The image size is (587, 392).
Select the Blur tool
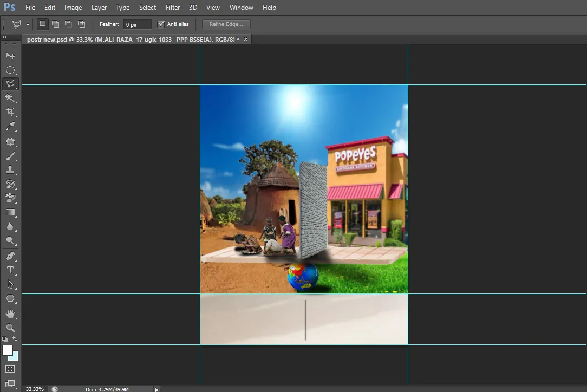click(10, 226)
